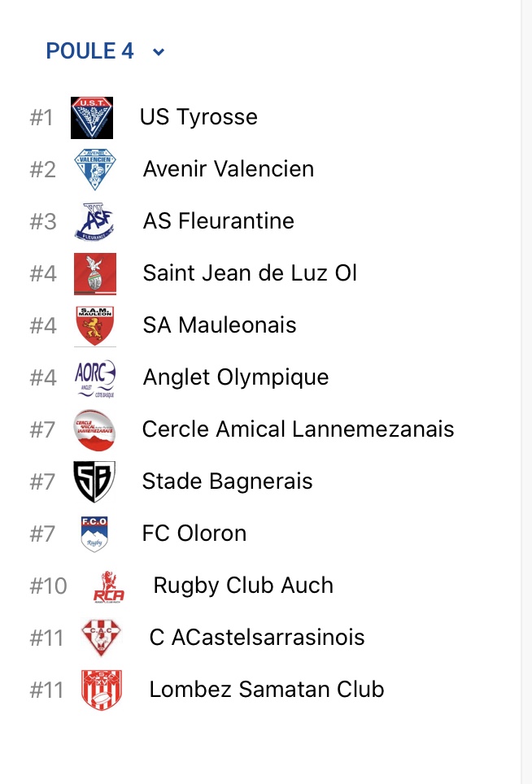532x784 pixels.
Task: Open the C ACastelsarrasinois team link
Action: tap(257, 638)
